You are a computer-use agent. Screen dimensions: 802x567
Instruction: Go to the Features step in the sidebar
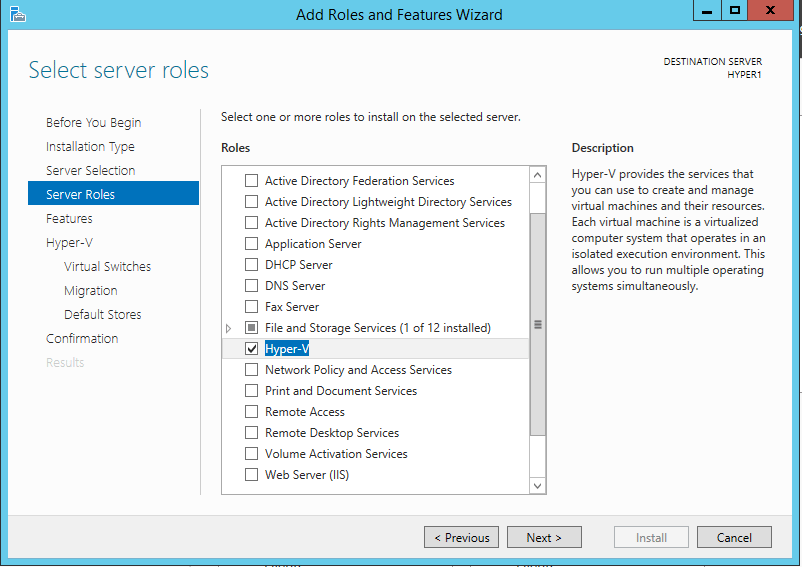pos(69,218)
